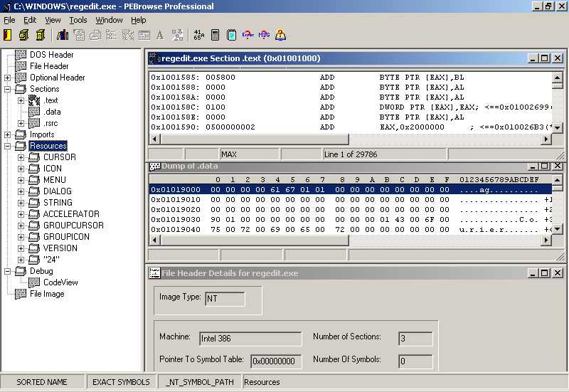Click the exit door toolbar icon
Image resolution: width=569 pixels, height=392 pixels.
(8, 35)
